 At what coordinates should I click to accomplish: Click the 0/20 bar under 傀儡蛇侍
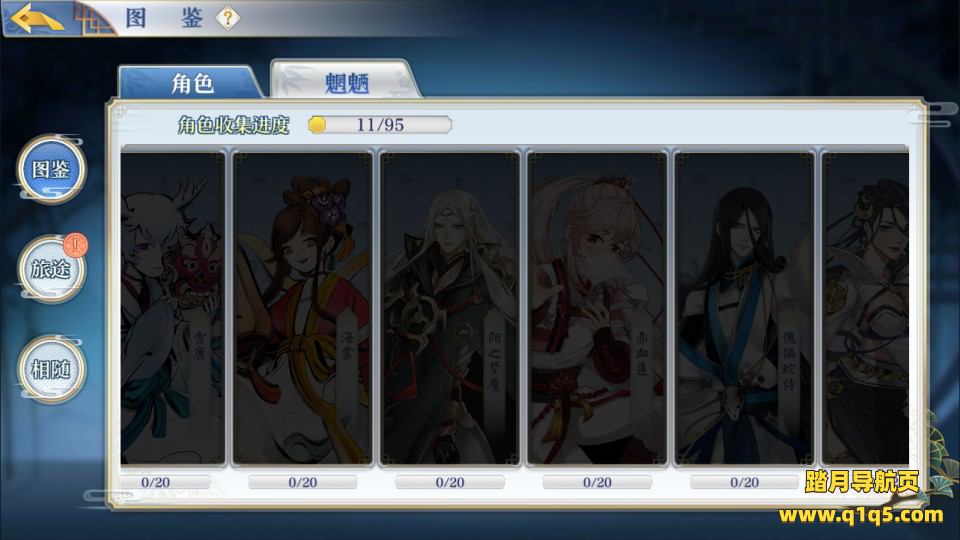pyautogui.click(x=744, y=482)
